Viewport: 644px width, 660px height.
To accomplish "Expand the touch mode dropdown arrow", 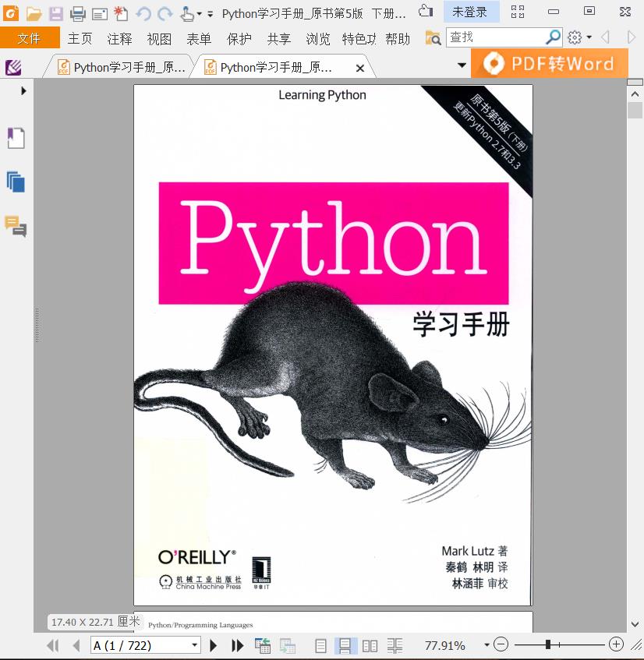I will (x=200, y=14).
